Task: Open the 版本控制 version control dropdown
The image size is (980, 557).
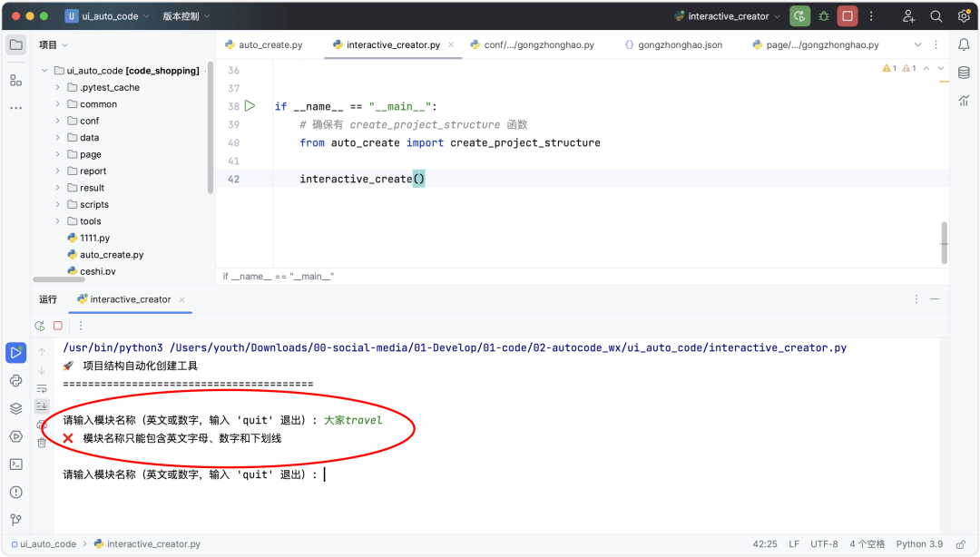Action: pyautogui.click(x=186, y=16)
